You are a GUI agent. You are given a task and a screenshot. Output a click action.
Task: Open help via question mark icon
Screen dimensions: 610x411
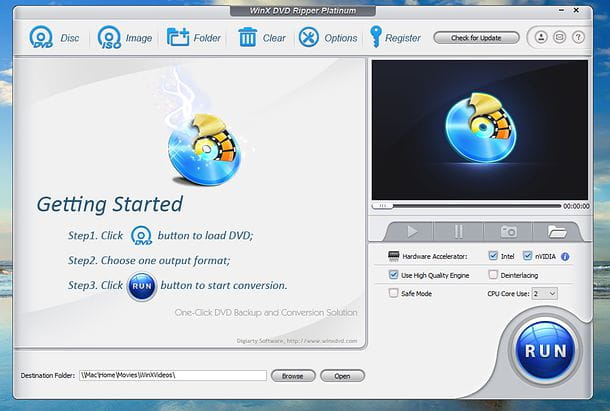578,37
